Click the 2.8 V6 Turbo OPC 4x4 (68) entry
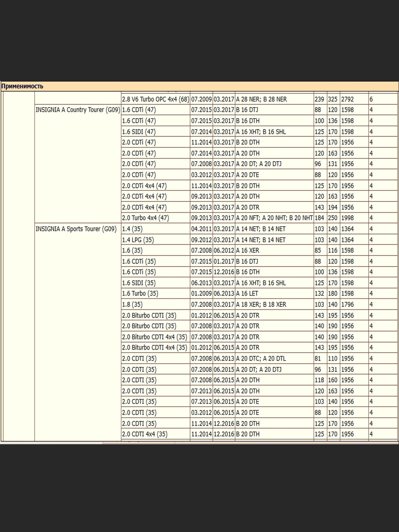Image resolution: width=399 pixels, height=532 pixels. (x=155, y=99)
